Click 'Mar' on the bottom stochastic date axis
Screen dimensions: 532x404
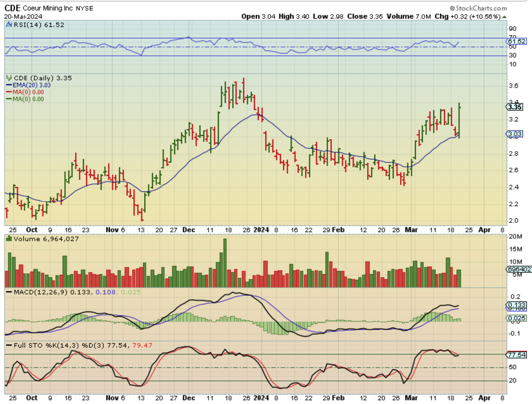(x=411, y=398)
